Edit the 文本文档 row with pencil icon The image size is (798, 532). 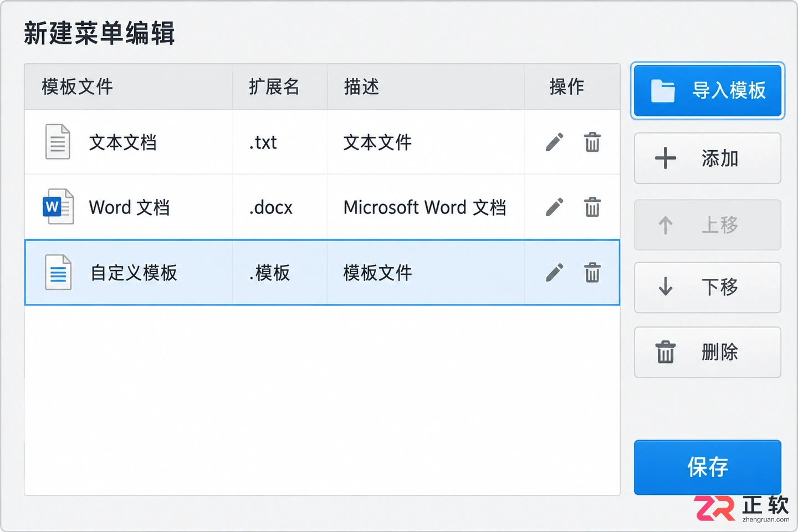555,142
